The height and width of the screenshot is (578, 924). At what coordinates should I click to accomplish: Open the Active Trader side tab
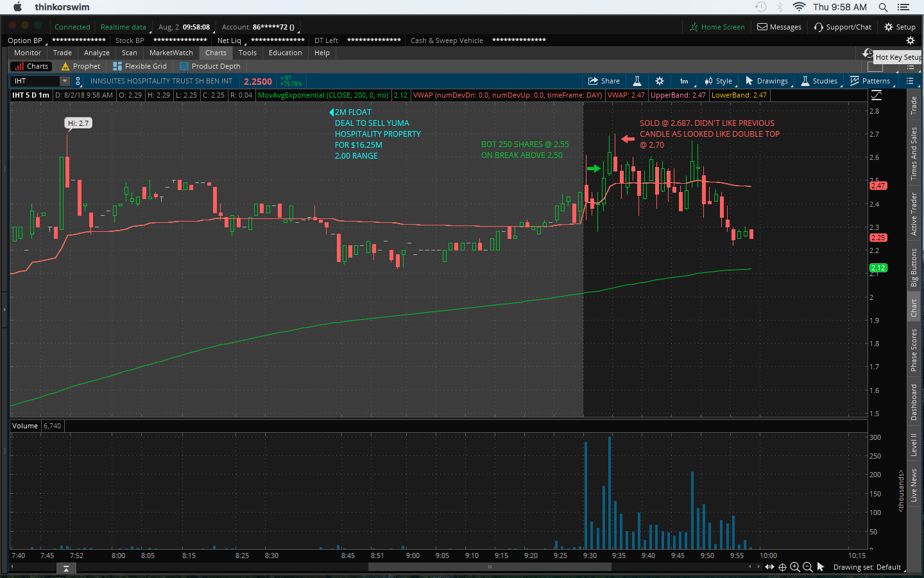click(914, 214)
